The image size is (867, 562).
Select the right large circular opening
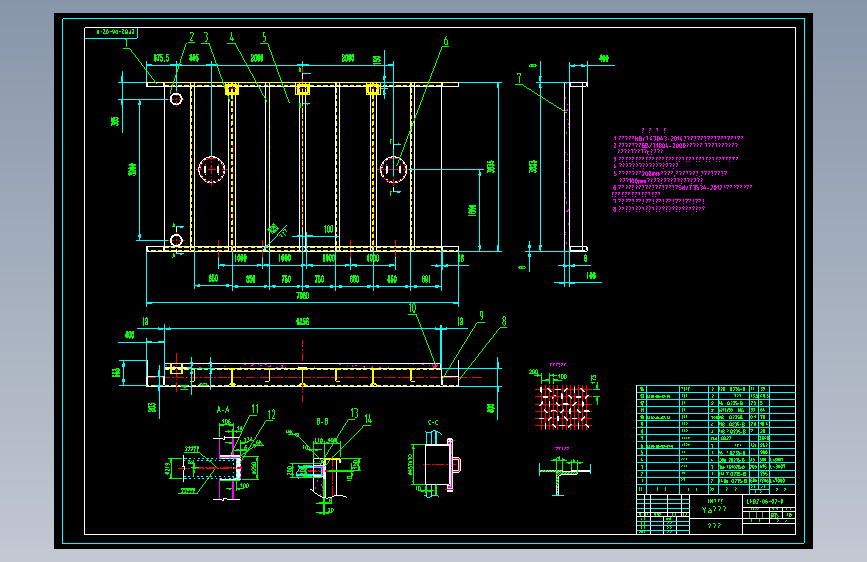pyautogui.click(x=394, y=169)
